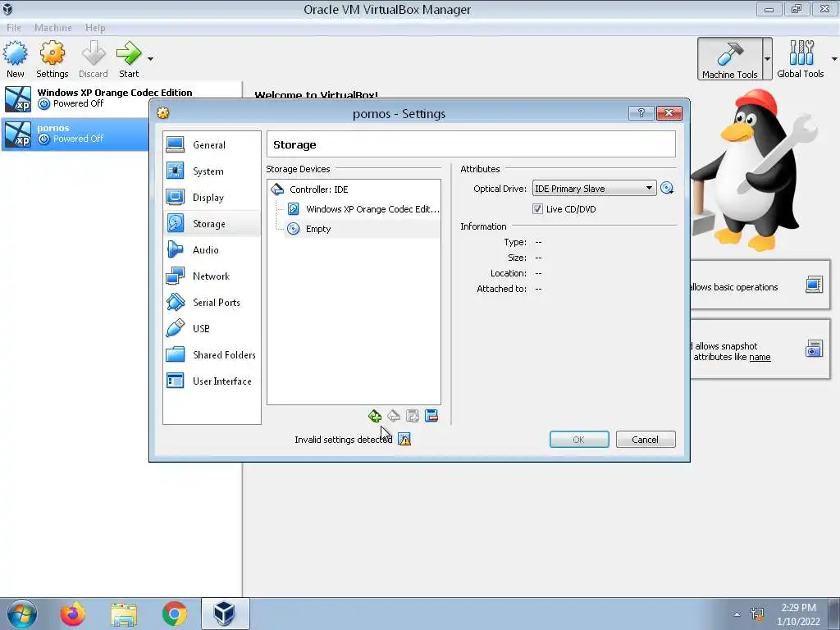Open USB settings category
Viewport: 840px width, 630px height.
click(x=212, y=328)
